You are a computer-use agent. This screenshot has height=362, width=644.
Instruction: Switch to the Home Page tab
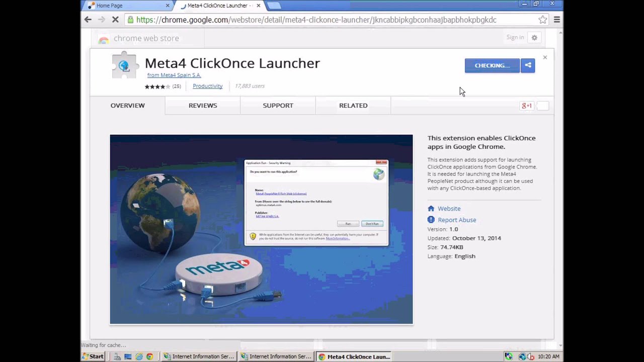pyautogui.click(x=128, y=6)
